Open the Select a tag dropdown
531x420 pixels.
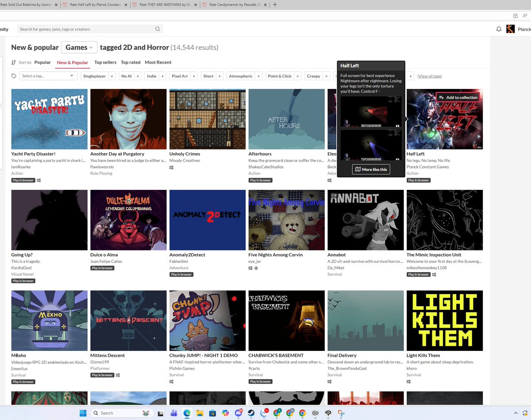pyautogui.click(x=49, y=76)
